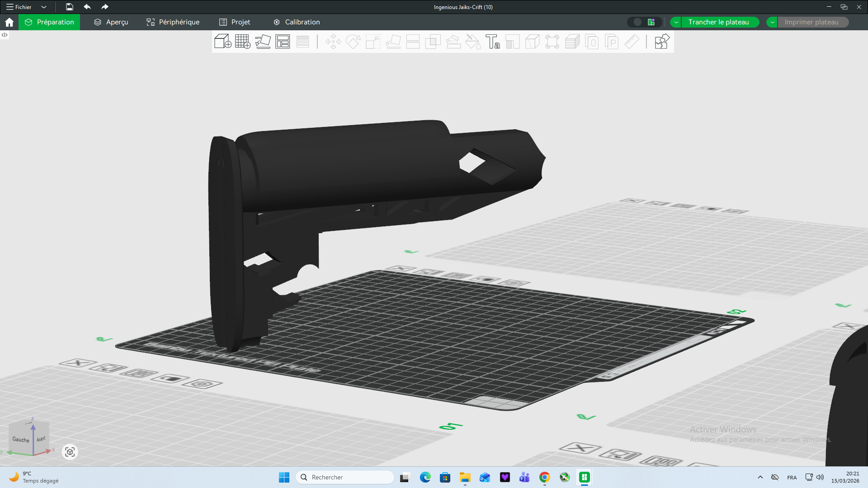Click the hatched corner toolbar icon

tap(512, 42)
